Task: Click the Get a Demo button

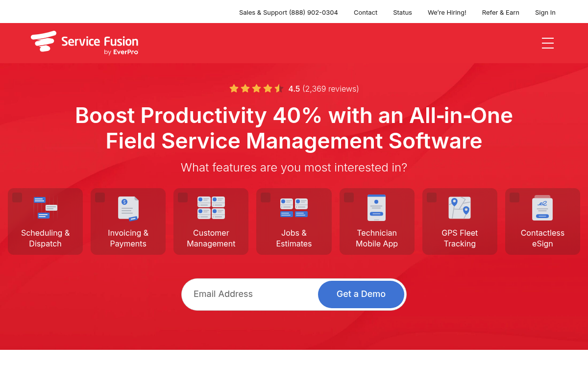Action: tap(361, 294)
